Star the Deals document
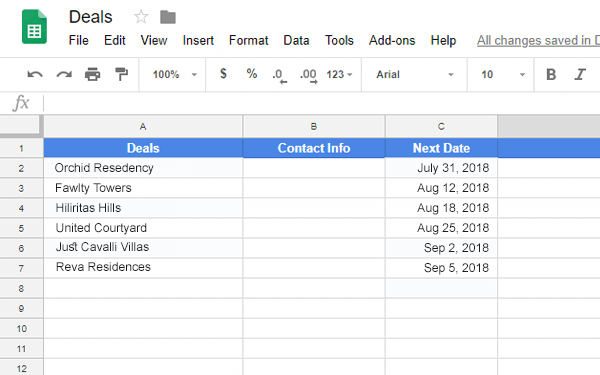600x375 pixels. [141, 17]
